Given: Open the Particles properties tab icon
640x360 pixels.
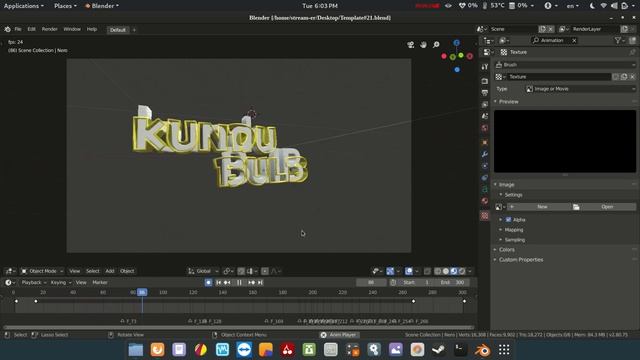Looking at the screenshot, I should (484, 166).
